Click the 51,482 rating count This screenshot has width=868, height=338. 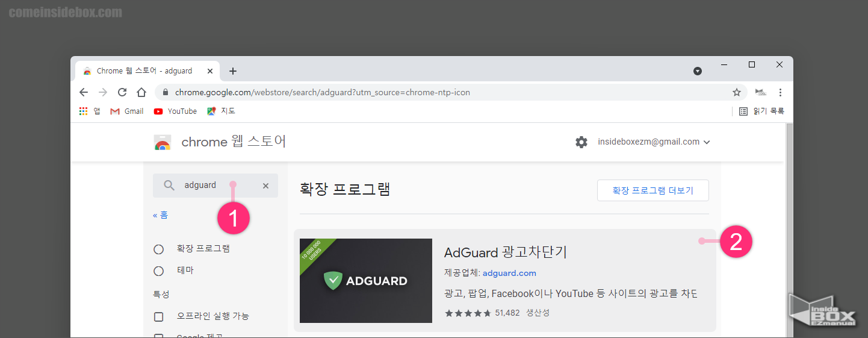pyautogui.click(x=507, y=313)
